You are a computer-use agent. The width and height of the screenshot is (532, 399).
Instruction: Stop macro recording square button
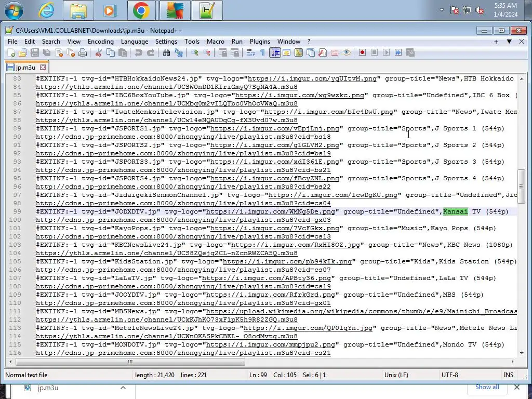point(374,52)
